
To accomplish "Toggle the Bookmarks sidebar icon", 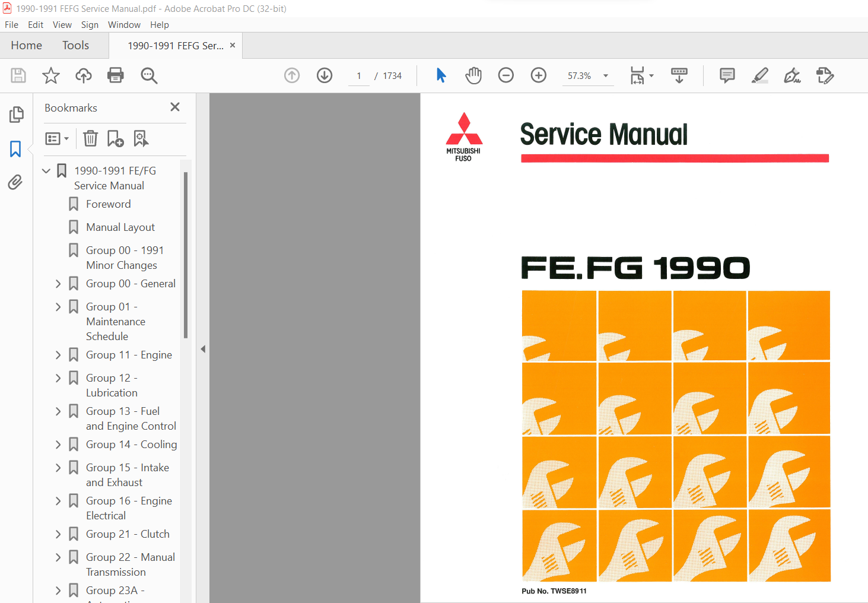I will (16, 148).
